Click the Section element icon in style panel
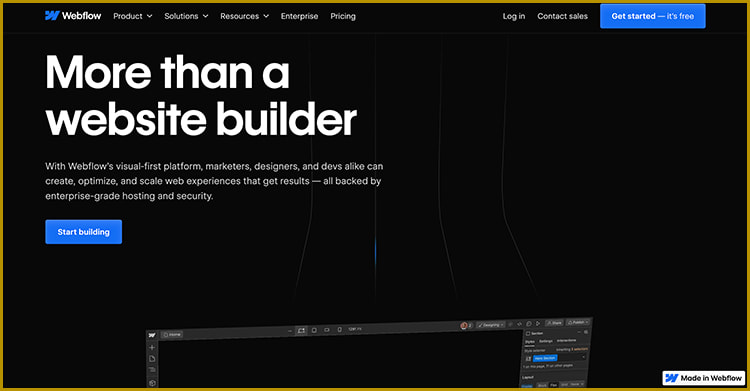 [x=528, y=334]
